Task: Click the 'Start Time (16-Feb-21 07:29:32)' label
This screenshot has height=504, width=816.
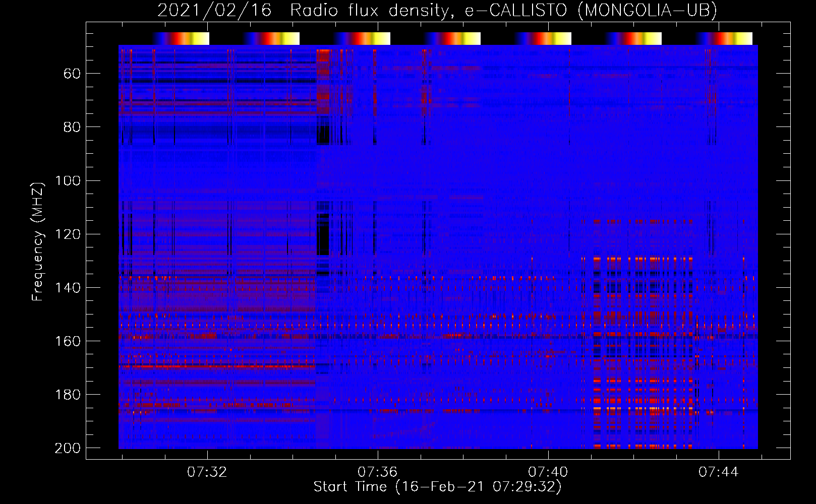Action: click(437, 487)
